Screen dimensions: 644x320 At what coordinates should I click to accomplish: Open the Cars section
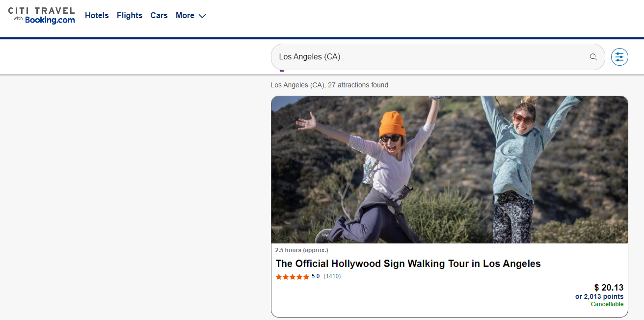pyautogui.click(x=159, y=15)
